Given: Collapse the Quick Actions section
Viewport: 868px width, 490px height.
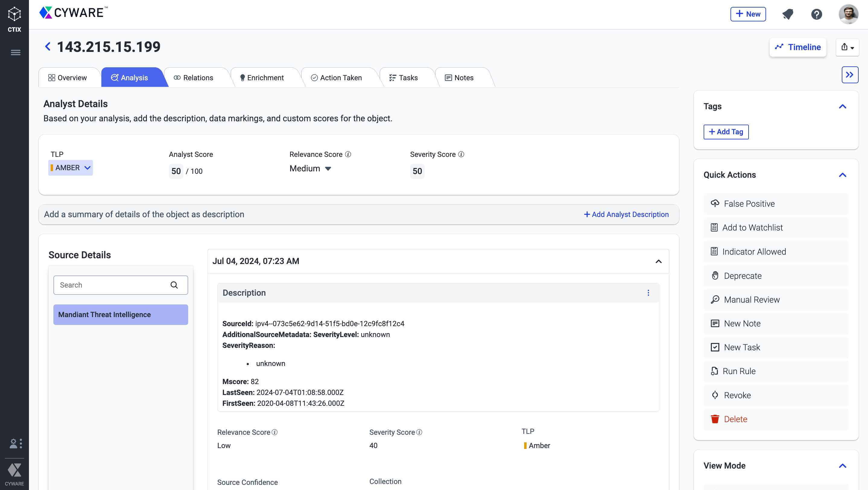Looking at the screenshot, I should click(842, 175).
